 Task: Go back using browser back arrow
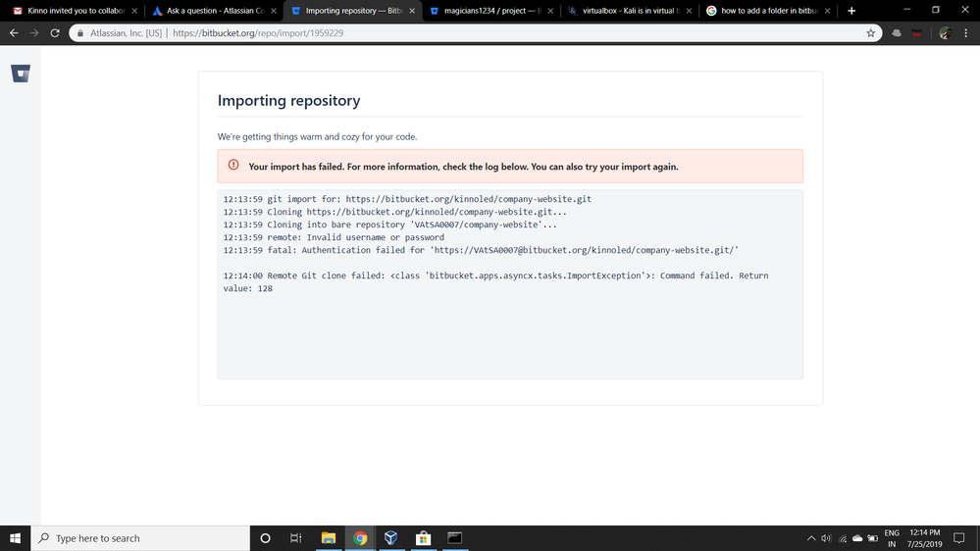(14, 33)
